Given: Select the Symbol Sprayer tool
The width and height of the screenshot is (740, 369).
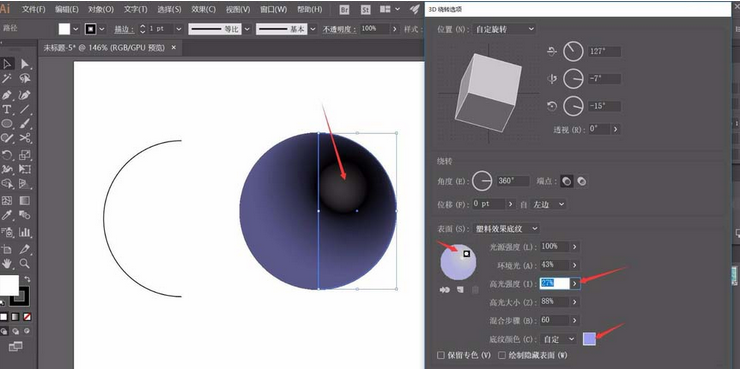Looking at the screenshot, I should coord(7,232).
